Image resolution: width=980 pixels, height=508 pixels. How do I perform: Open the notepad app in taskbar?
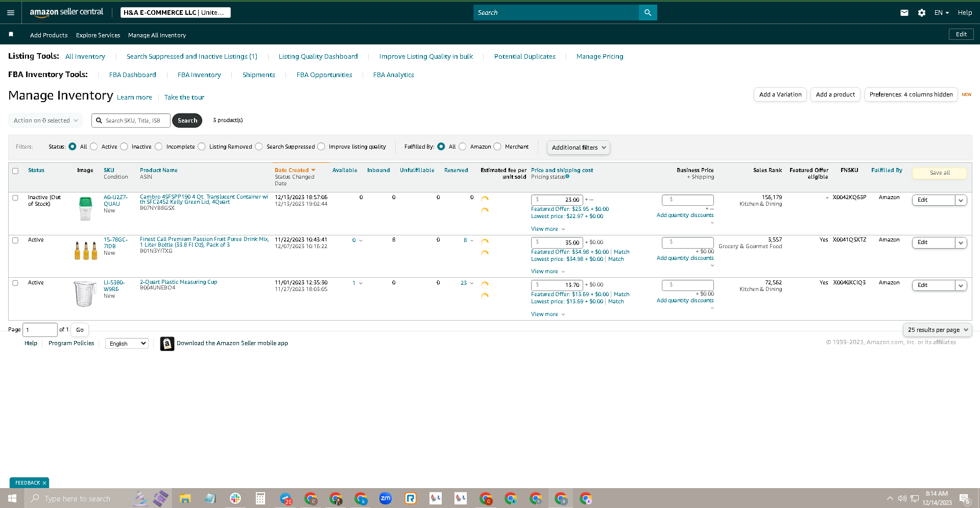click(x=210, y=498)
